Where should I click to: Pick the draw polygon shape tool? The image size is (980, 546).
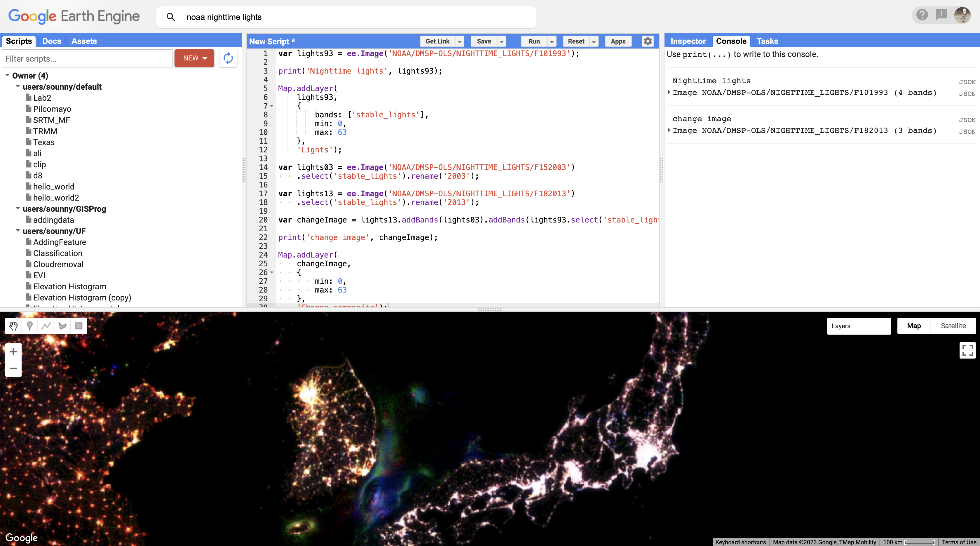point(62,326)
